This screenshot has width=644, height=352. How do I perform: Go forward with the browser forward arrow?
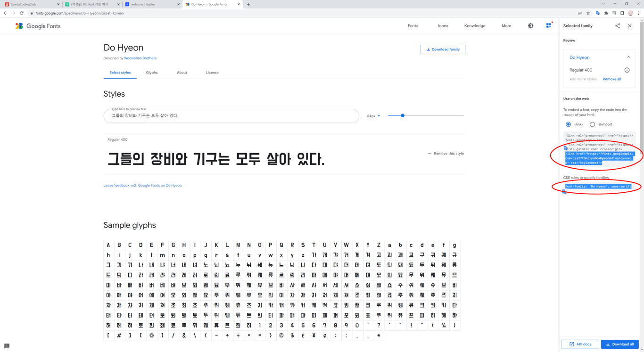coord(14,13)
